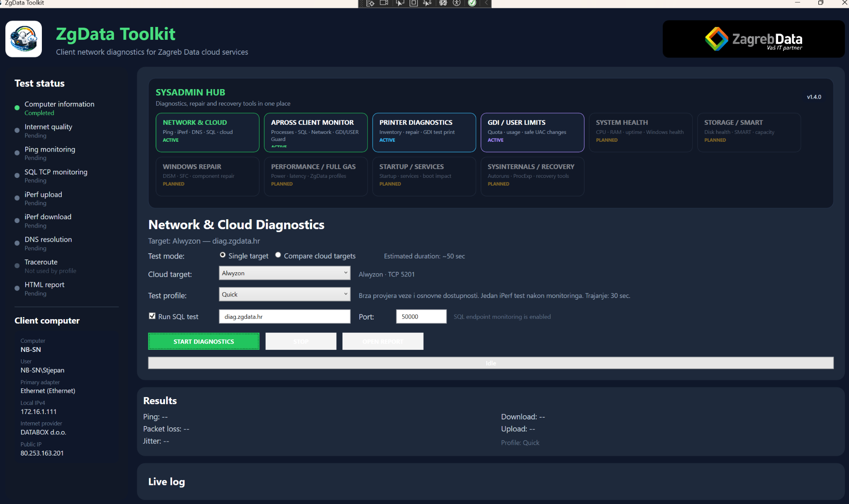Click the video camera icon in debug toolbar

(384, 3)
